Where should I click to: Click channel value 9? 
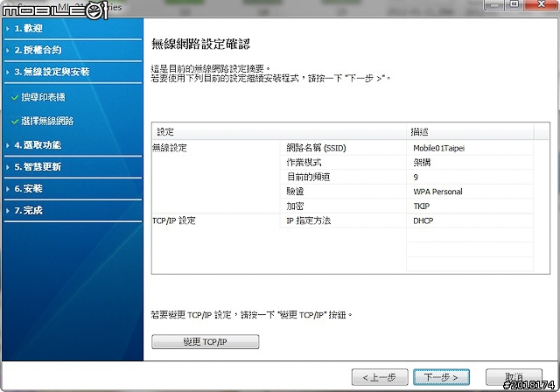click(416, 177)
